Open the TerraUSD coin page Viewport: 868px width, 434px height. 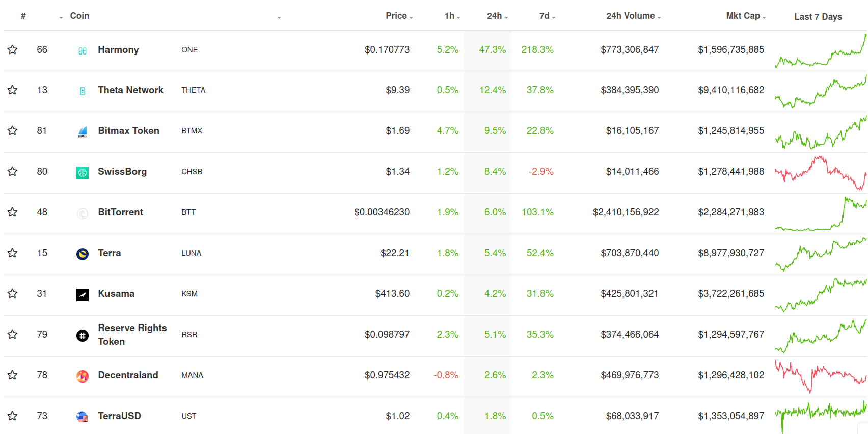pyautogui.click(x=120, y=416)
